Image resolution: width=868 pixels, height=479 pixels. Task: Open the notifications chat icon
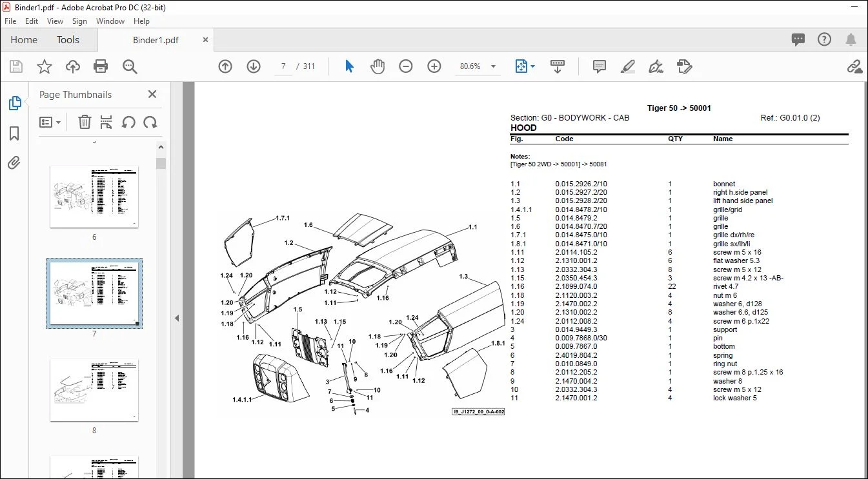[x=798, y=40]
